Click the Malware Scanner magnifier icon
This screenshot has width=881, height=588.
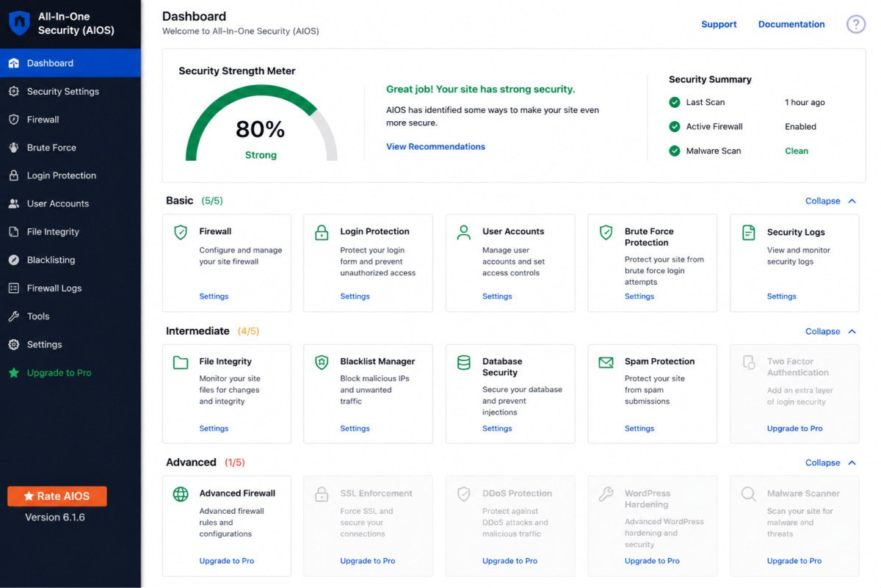pos(748,494)
